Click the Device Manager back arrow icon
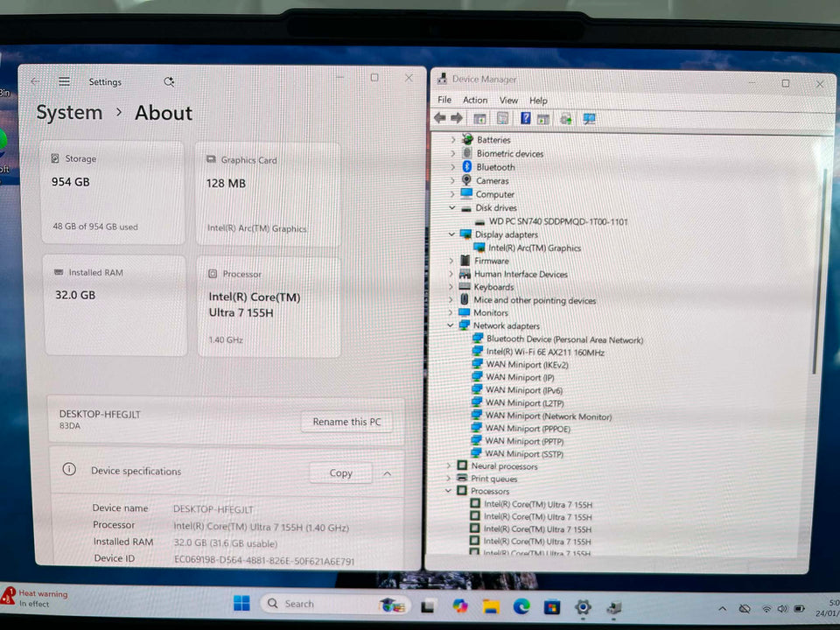This screenshot has height=630, width=840. [439, 118]
